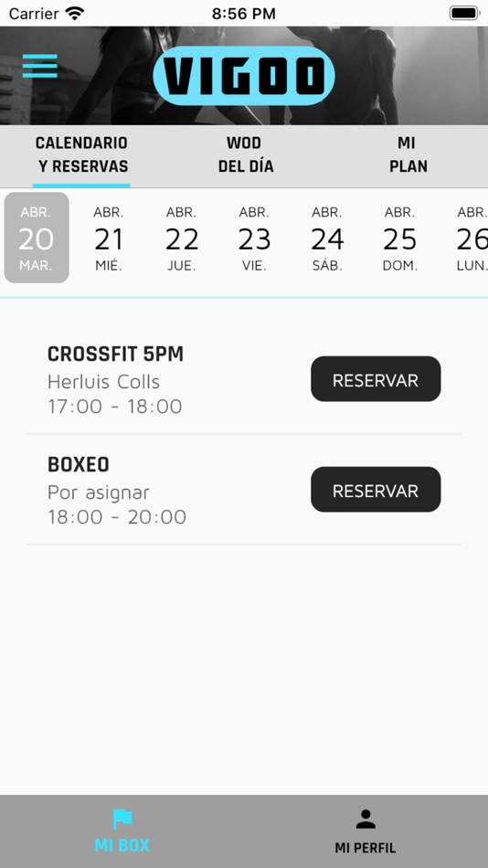Image resolution: width=488 pixels, height=868 pixels.
Task: Select date Abr. 23 Vie.
Action: (x=254, y=238)
